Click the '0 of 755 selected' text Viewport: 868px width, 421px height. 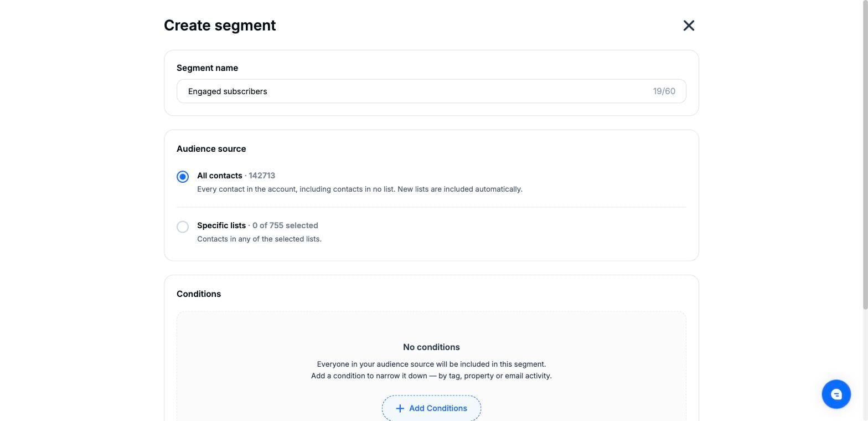pyautogui.click(x=285, y=225)
